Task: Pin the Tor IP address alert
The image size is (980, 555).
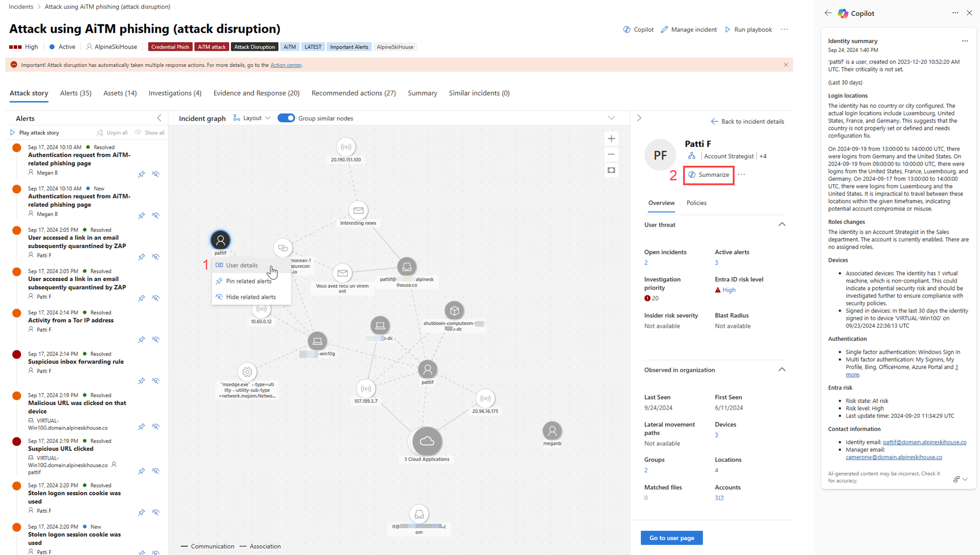Action: [x=142, y=339]
